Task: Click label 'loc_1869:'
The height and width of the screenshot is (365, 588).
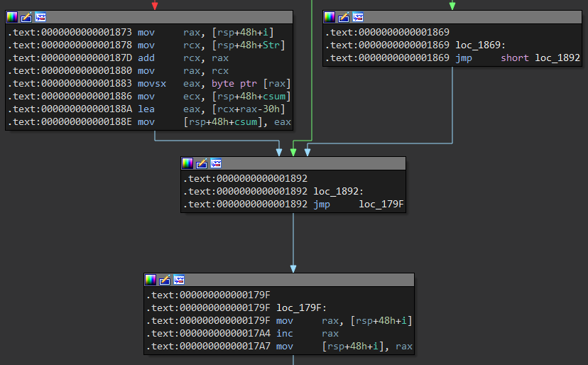Action: point(480,45)
